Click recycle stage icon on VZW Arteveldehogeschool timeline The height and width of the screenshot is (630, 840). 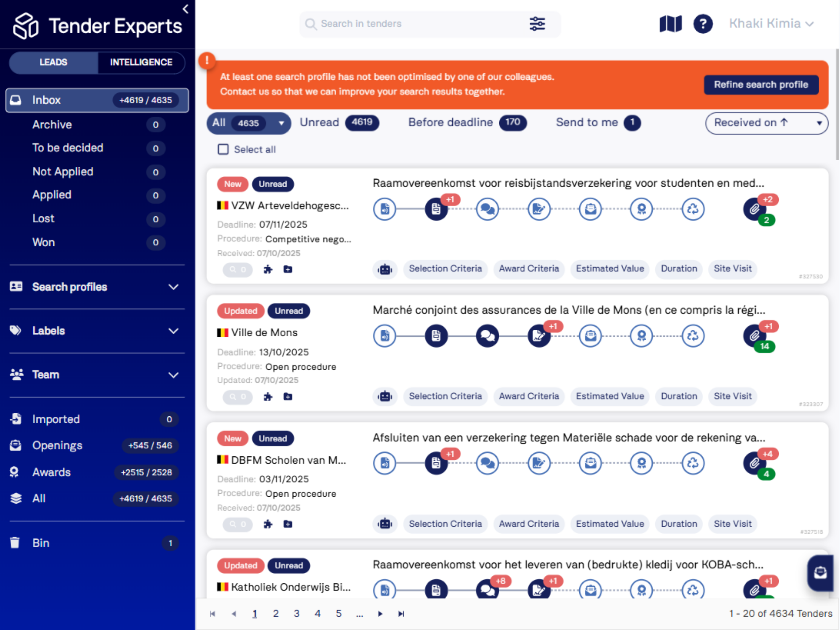pos(693,209)
